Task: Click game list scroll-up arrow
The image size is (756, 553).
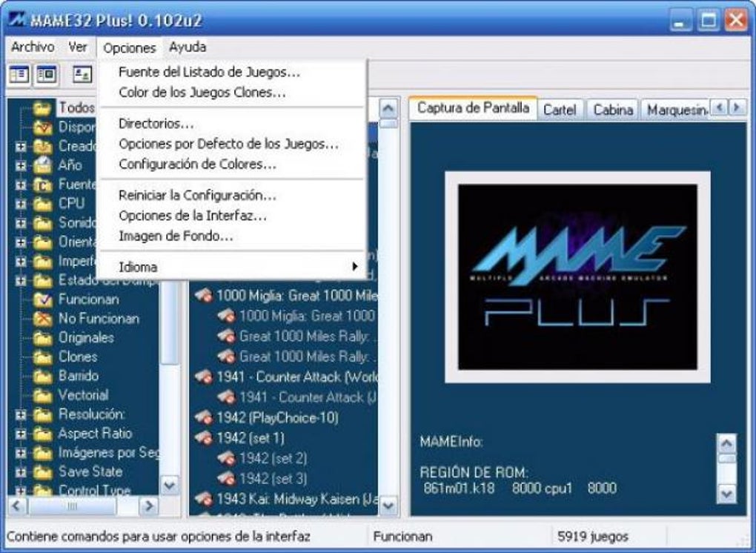Action: pyautogui.click(x=388, y=108)
